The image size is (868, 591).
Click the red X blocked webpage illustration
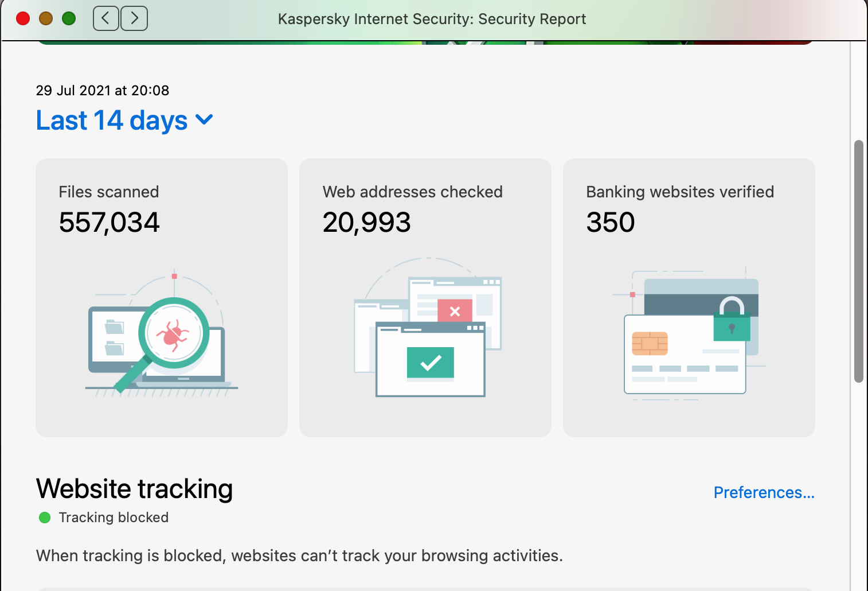[455, 310]
